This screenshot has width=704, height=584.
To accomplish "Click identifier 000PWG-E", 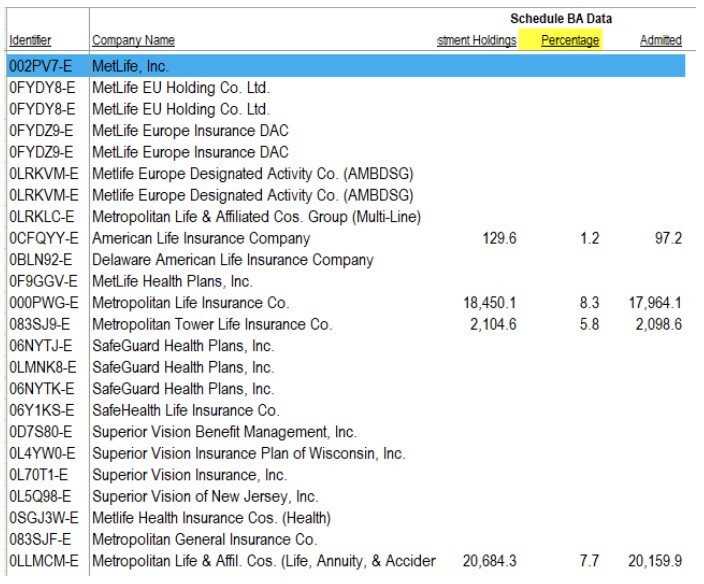I will pos(44,303).
